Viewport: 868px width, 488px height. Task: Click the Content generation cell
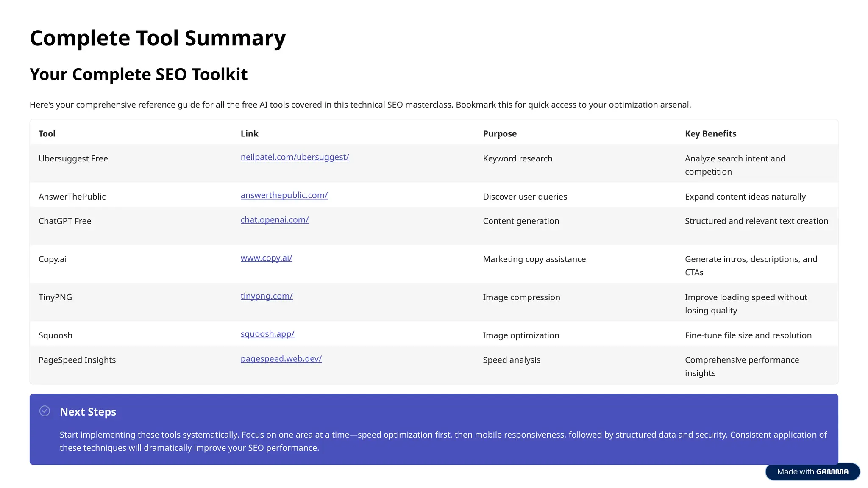[521, 221]
